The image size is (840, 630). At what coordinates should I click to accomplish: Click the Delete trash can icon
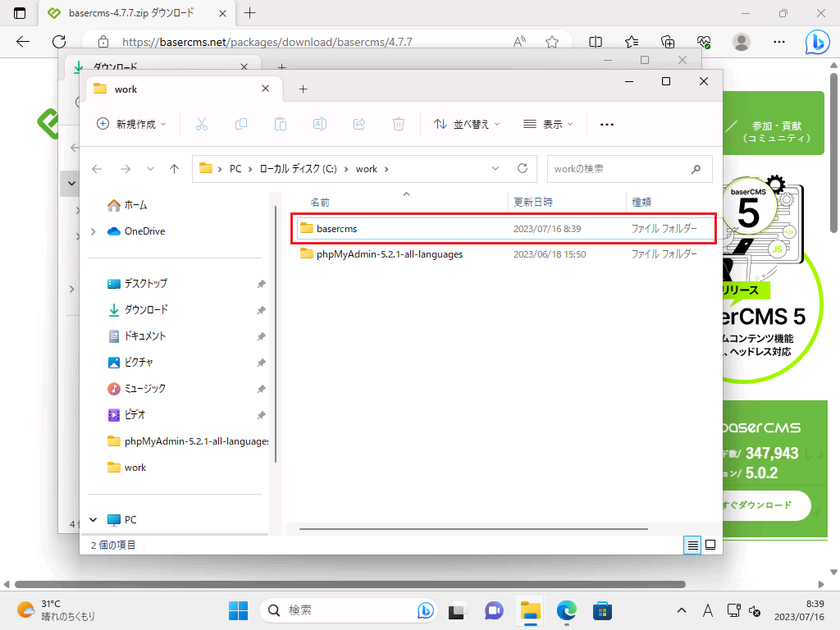tap(399, 124)
